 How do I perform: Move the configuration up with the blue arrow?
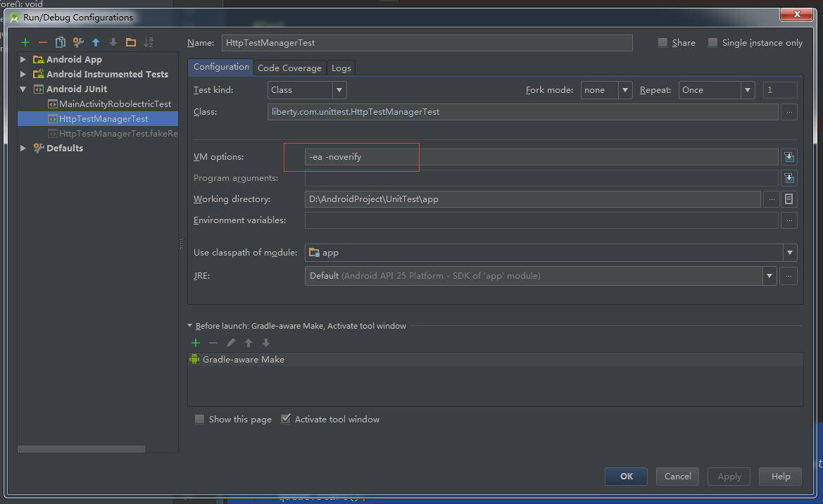pyautogui.click(x=96, y=42)
